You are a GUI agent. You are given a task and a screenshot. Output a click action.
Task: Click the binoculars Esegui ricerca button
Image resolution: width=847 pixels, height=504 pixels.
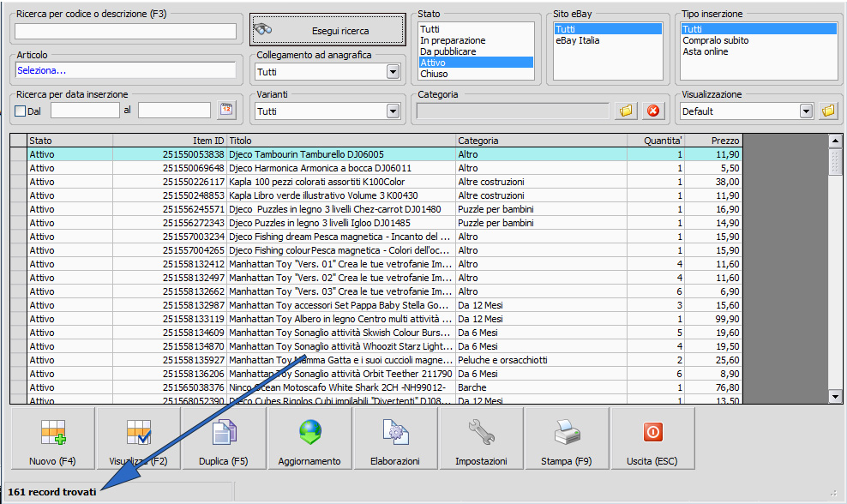coord(327,30)
